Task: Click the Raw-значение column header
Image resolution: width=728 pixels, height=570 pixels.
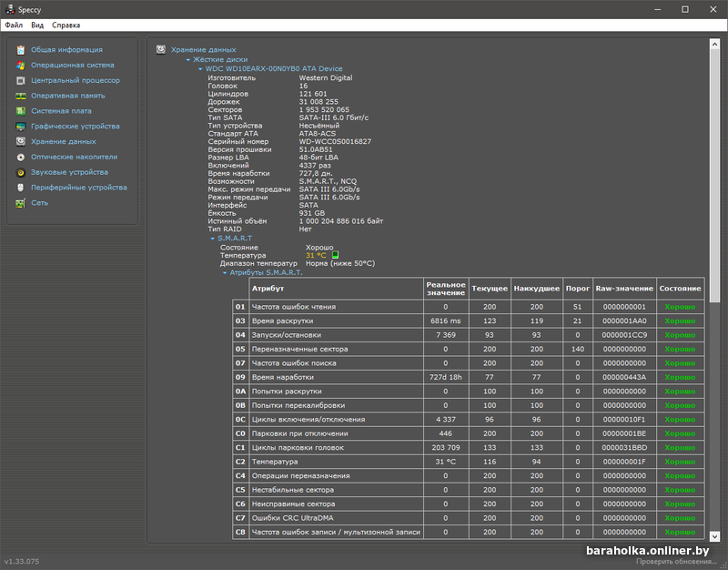Action: (x=624, y=289)
